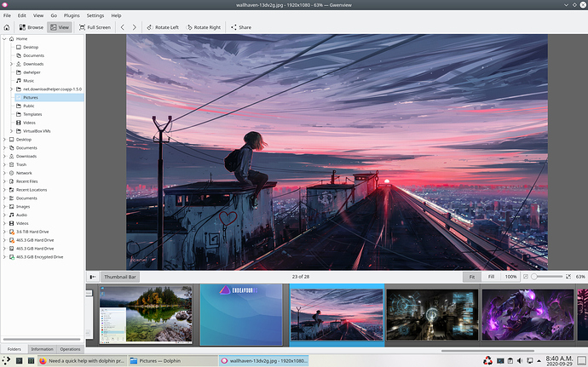The width and height of the screenshot is (588, 367).
Task: Expand the Downloads folder under Home
Action: pyautogui.click(x=12, y=64)
